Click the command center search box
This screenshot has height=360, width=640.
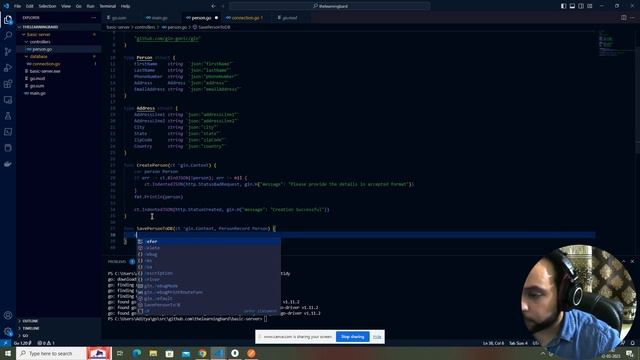[329, 6]
